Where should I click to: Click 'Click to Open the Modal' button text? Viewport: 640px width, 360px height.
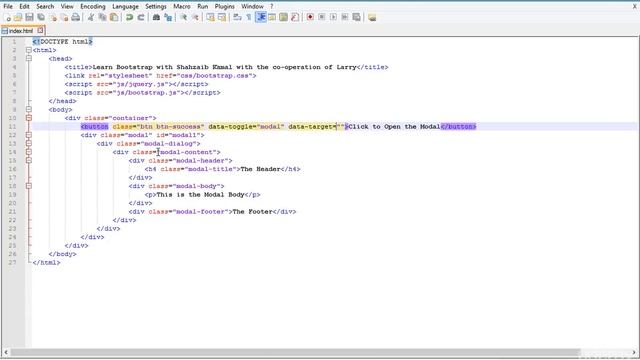(x=394, y=127)
